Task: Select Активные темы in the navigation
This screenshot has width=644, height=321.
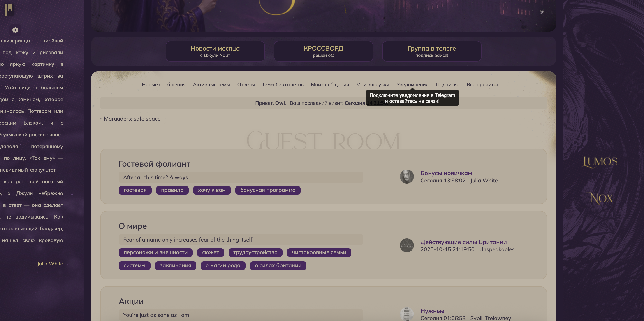Action: pos(211,85)
